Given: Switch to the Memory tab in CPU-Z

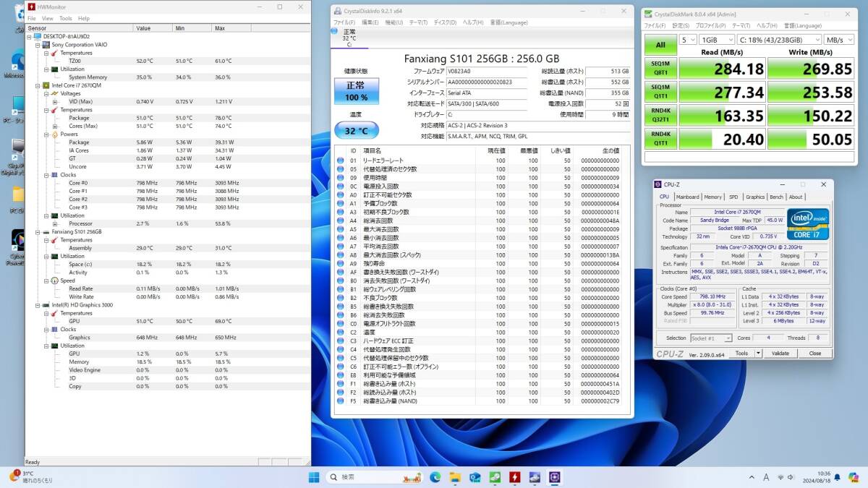Looking at the screenshot, I should (713, 197).
